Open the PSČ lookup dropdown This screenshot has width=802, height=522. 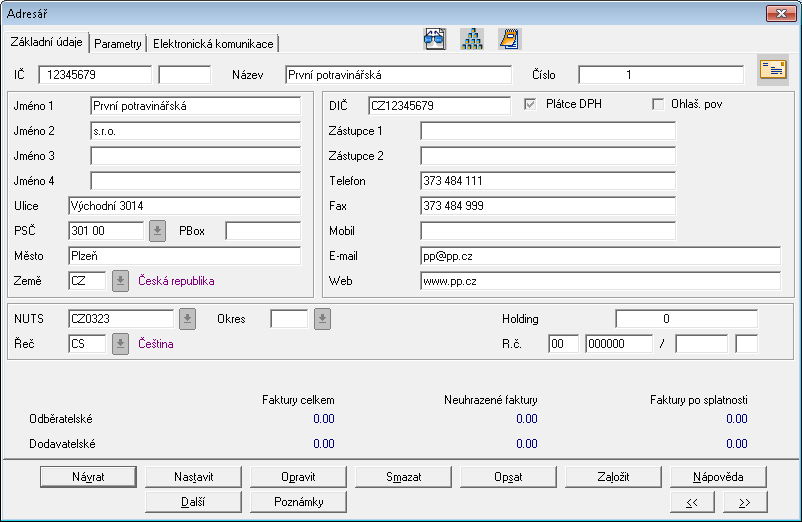tap(158, 231)
